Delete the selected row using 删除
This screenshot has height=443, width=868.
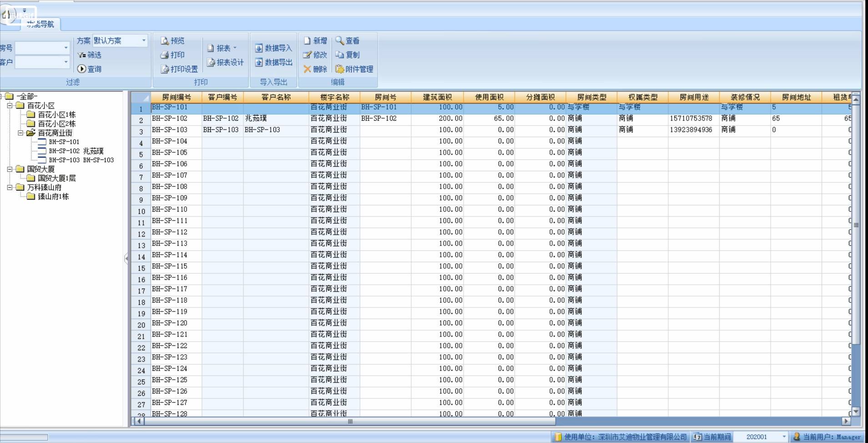pos(316,69)
